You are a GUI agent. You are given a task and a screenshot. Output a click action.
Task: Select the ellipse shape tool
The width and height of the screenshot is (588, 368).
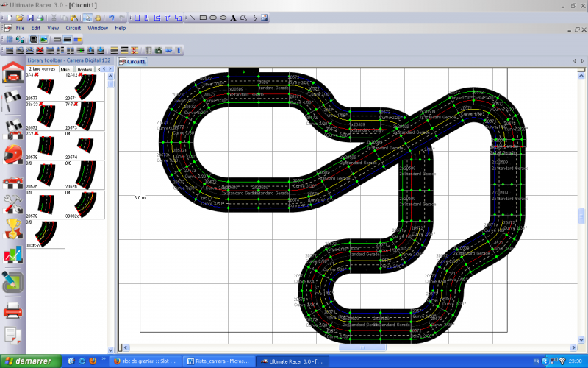click(x=212, y=17)
